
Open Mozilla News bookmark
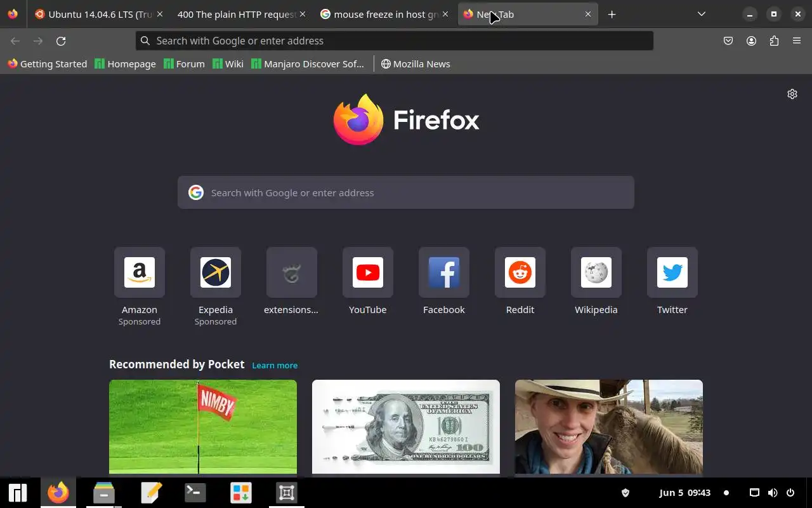(416, 63)
